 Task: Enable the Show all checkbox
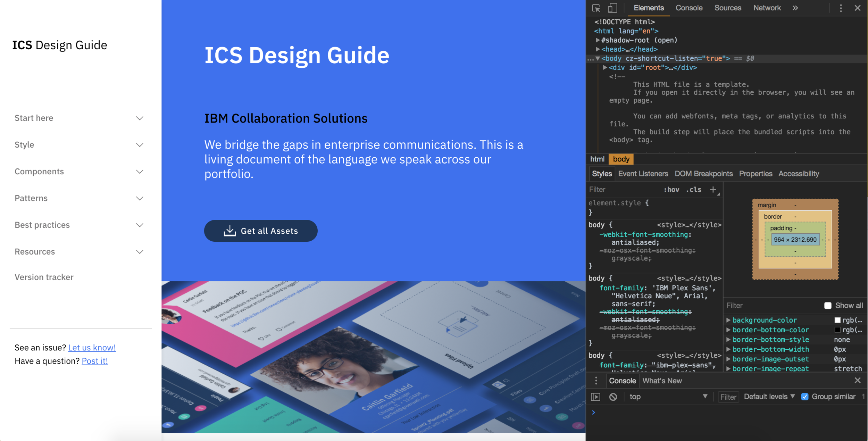(828, 306)
